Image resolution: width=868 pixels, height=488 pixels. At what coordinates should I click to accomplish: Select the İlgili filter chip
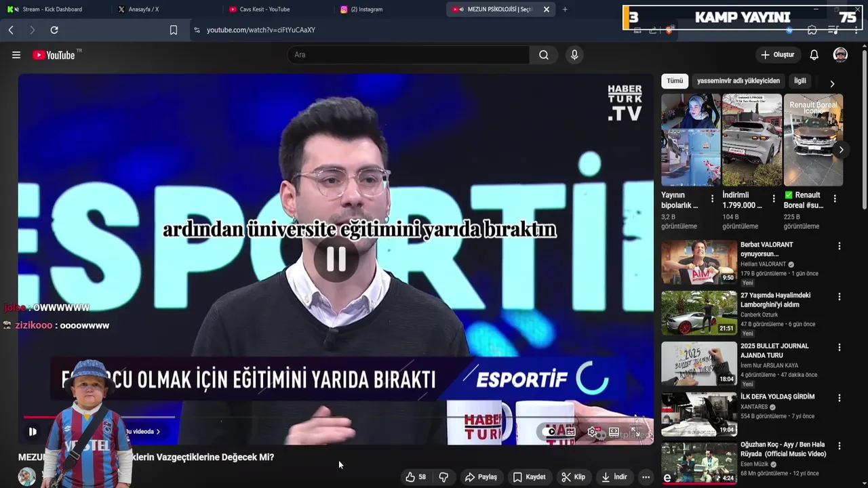[800, 81]
